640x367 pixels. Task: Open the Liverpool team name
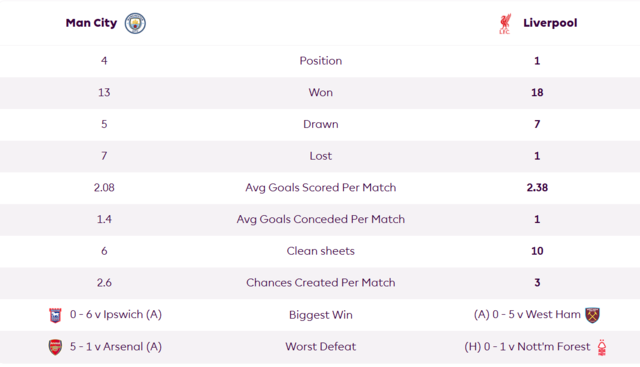[x=550, y=23]
